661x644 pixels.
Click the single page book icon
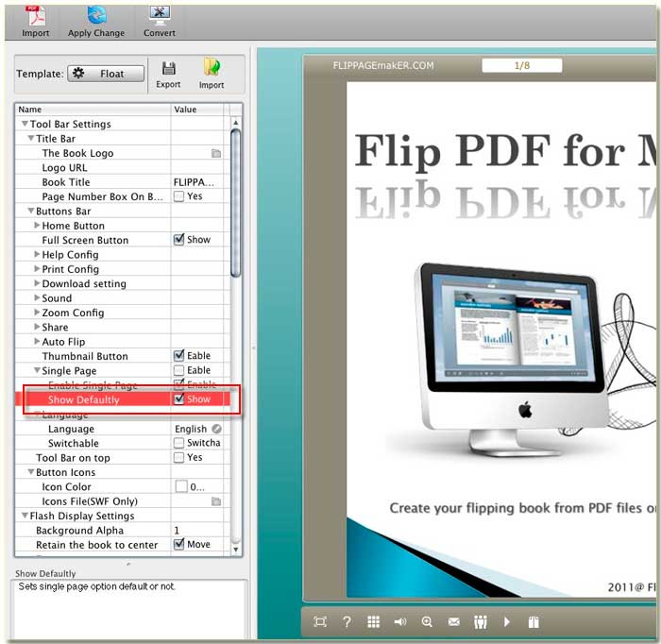point(534,621)
